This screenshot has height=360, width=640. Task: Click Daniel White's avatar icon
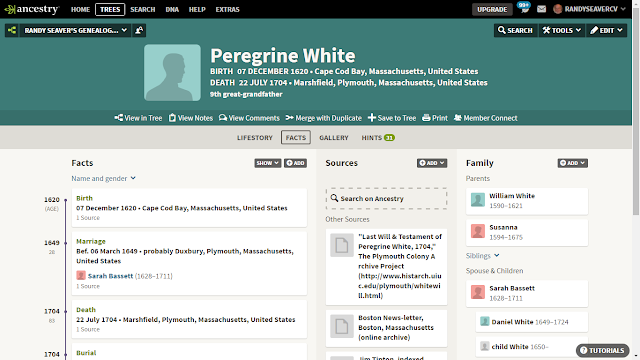(484, 321)
